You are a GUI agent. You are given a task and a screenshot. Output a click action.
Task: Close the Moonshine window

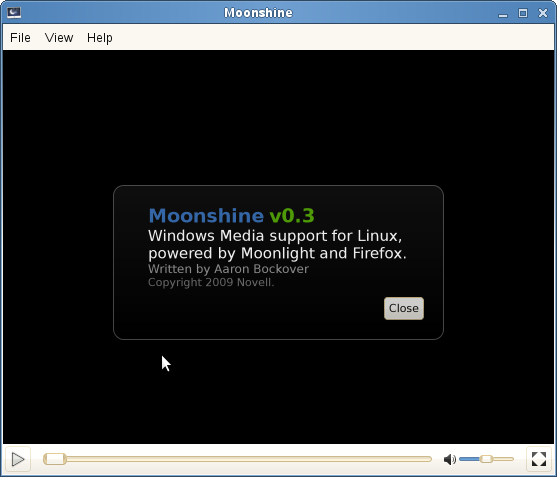click(x=543, y=13)
